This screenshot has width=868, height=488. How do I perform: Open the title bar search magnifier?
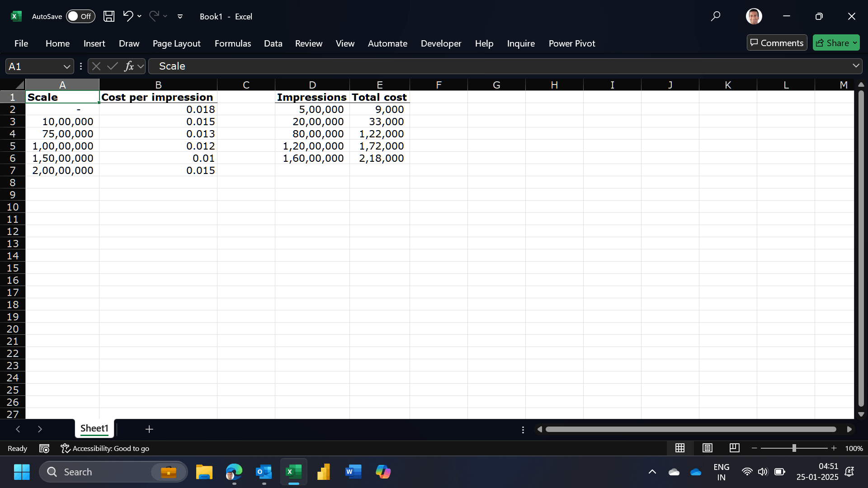coord(715,16)
